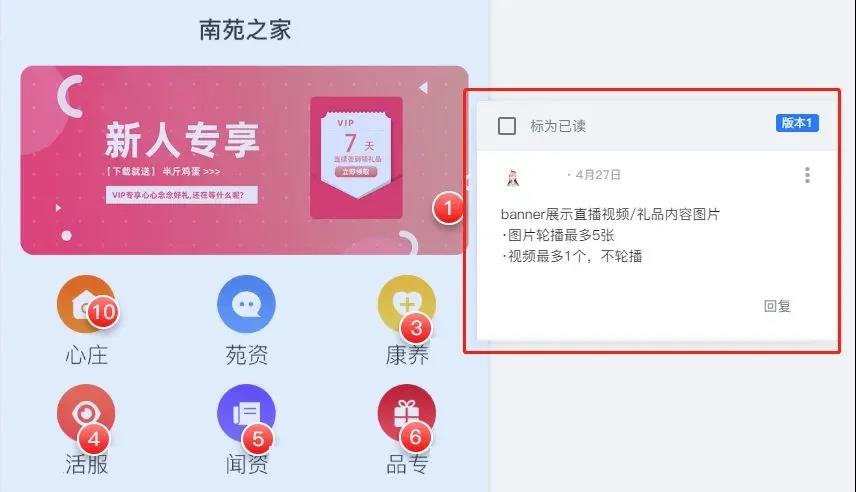Click the 新人专享 banner image
Viewport: 856px width, 492px height.
tap(245, 160)
